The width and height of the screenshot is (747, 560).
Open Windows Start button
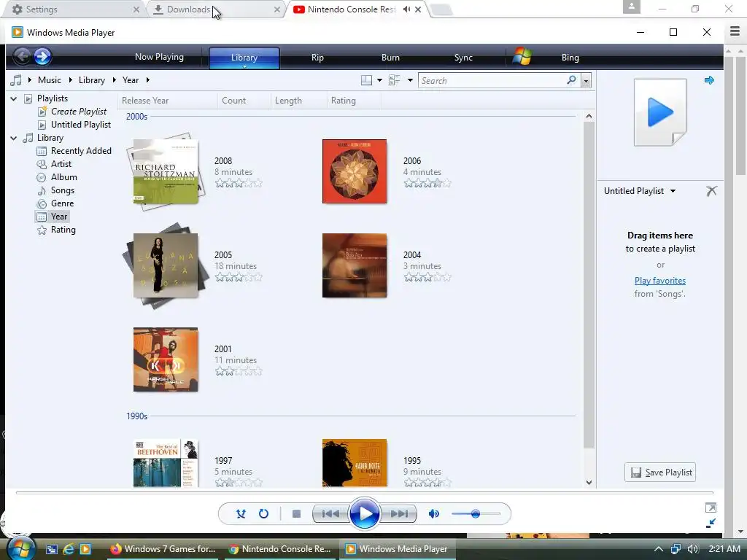(x=20, y=548)
